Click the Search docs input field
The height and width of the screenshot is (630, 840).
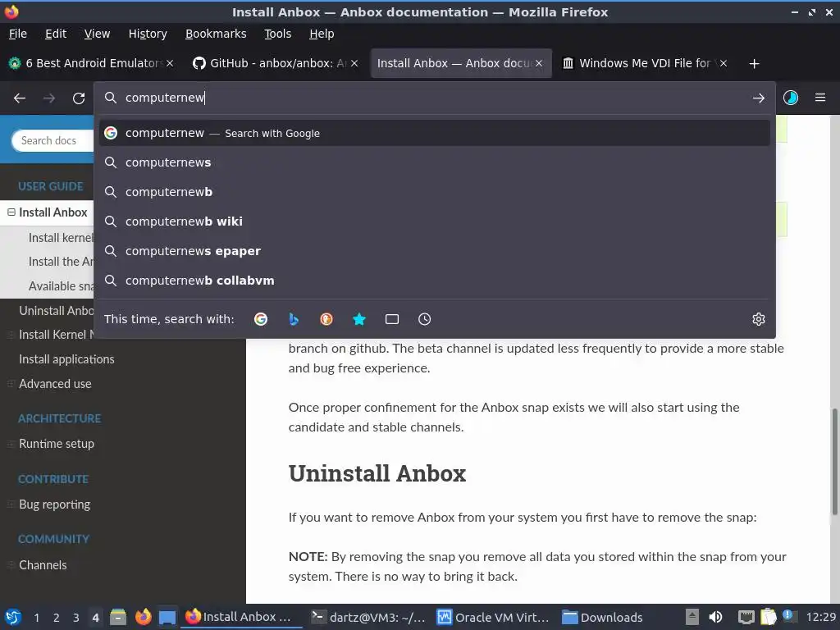52,140
